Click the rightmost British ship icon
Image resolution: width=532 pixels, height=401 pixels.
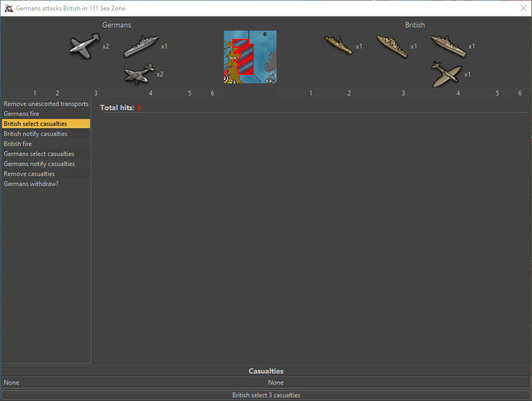coord(448,46)
